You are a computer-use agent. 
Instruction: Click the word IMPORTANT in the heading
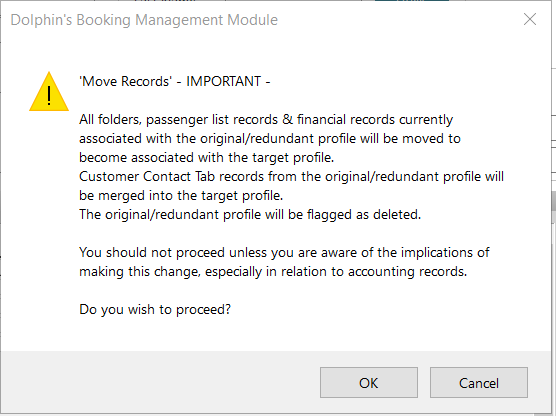(224, 81)
